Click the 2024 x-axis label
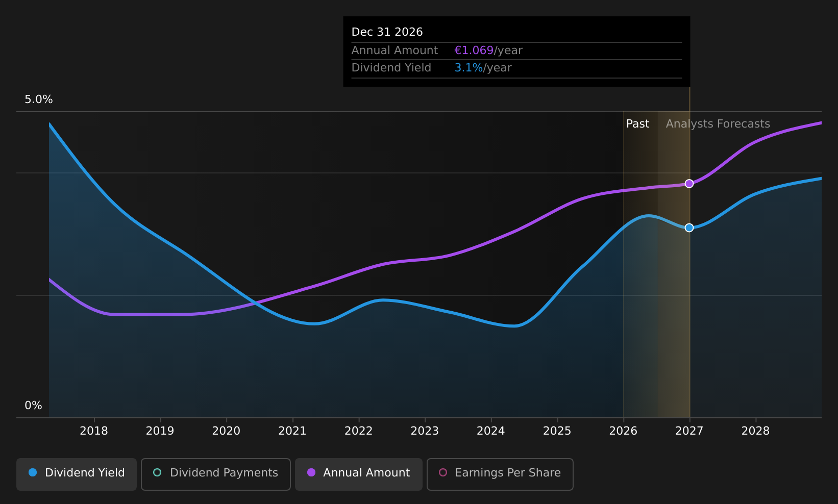The image size is (838, 504). point(491,431)
